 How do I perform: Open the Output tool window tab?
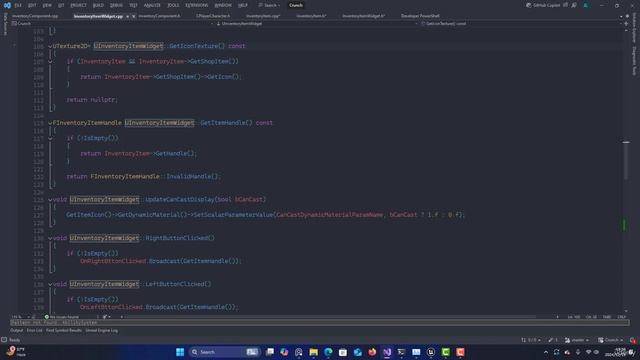coord(16,330)
